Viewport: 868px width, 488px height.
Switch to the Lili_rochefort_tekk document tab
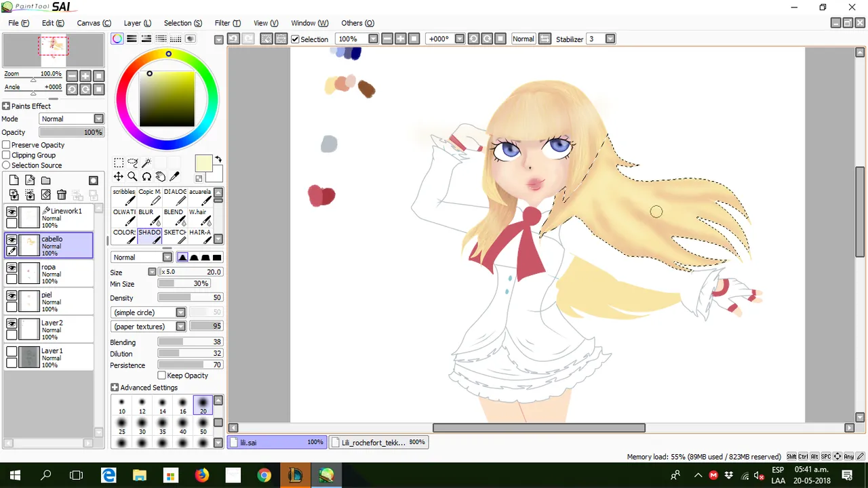378,442
